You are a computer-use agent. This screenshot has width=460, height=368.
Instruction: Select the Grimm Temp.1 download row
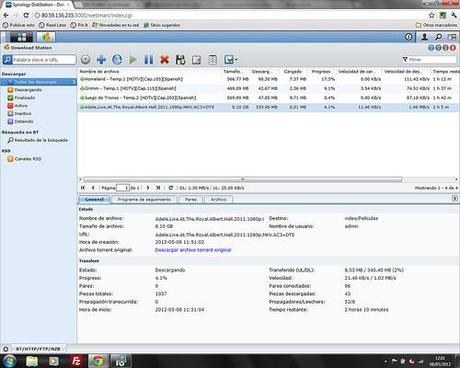[x=269, y=88]
